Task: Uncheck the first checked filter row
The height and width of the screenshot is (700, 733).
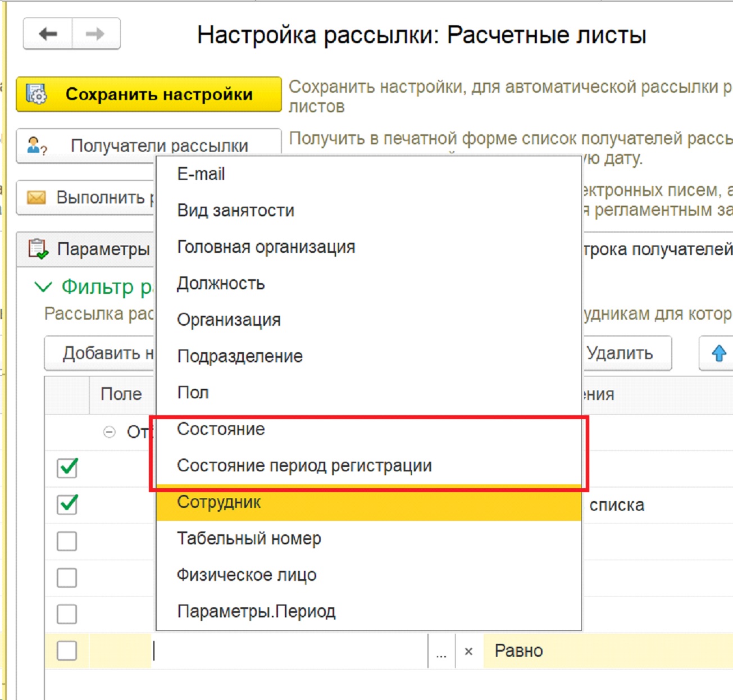Action: point(67,468)
